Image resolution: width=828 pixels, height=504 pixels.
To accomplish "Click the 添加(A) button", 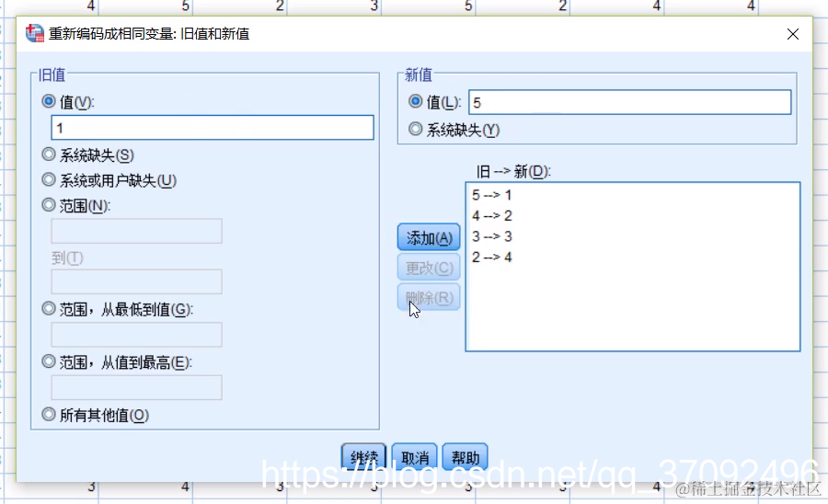I will [429, 237].
